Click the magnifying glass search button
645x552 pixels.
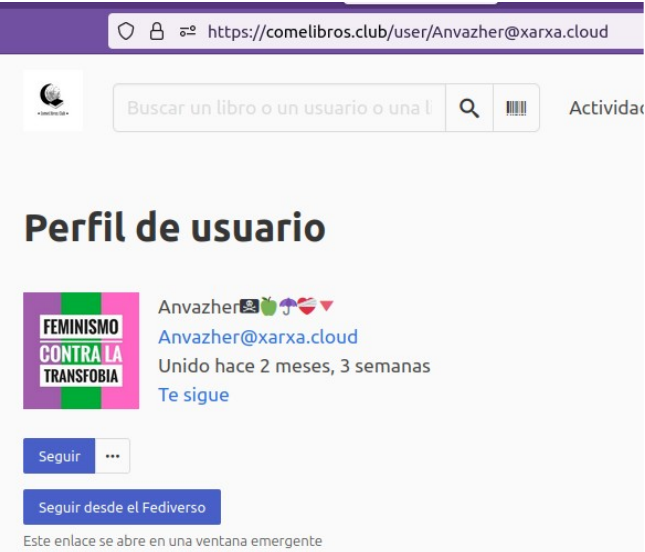pyautogui.click(x=469, y=108)
